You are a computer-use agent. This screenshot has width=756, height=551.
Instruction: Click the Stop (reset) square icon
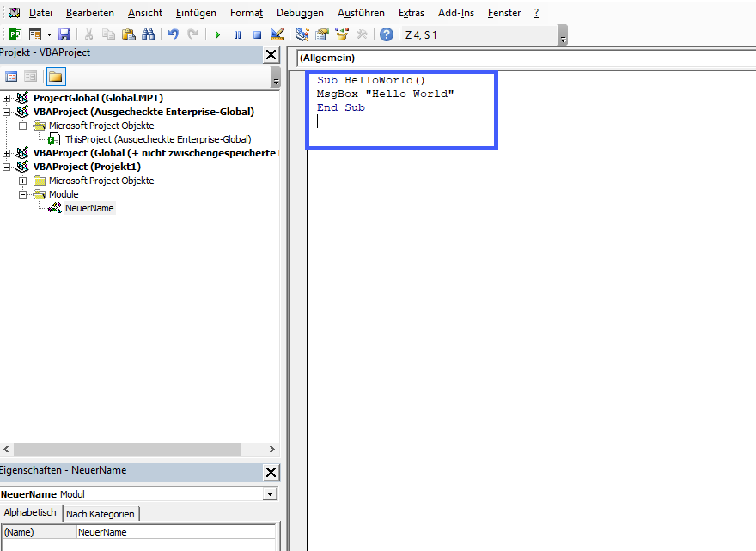click(x=257, y=34)
